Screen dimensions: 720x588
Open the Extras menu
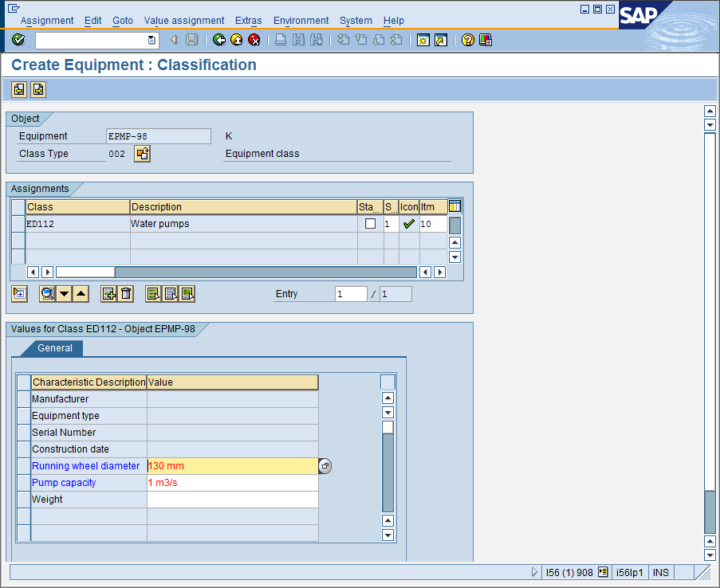click(249, 21)
